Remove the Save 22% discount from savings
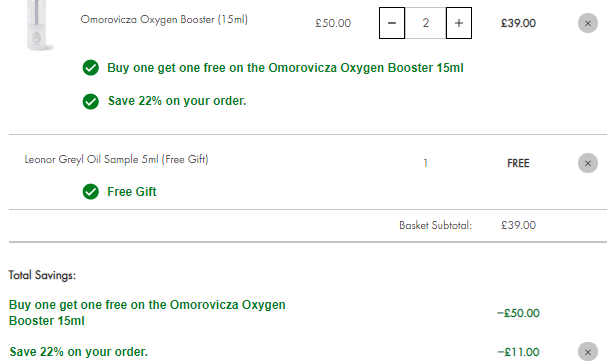 pos(588,352)
